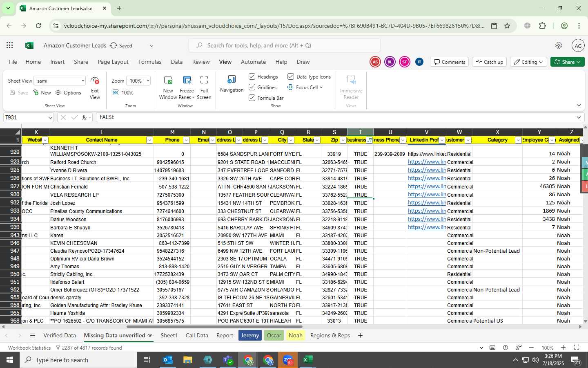Image resolution: width=588 pixels, height=368 pixels.
Task: Select cell containing Raiford Road Church
Action: (x=101, y=162)
